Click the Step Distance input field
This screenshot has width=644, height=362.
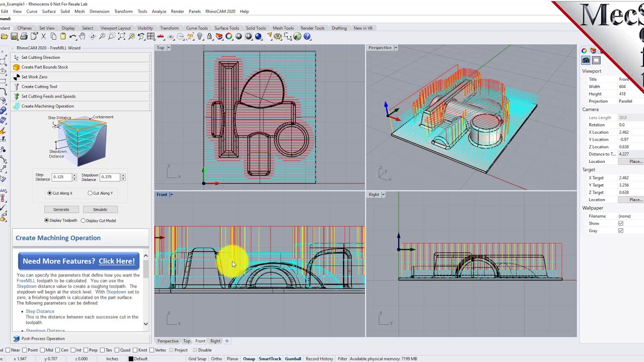pos(61,177)
